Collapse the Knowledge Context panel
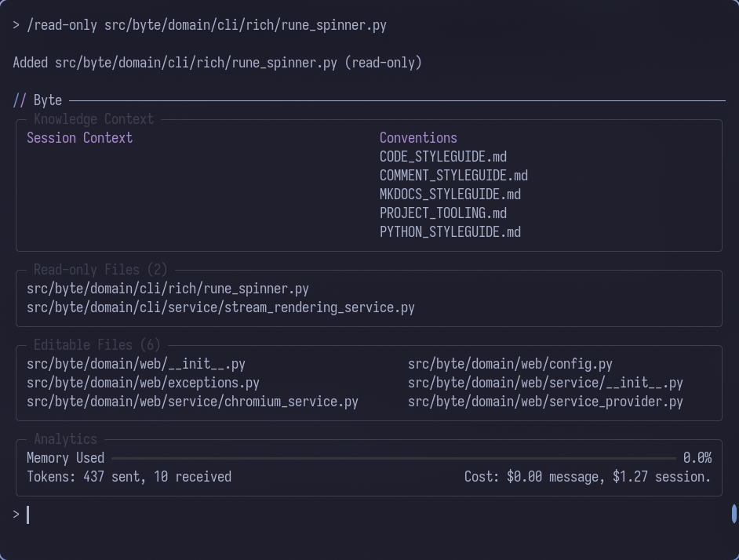The height and width of the screenshot is (560, 739). [x=93, y=119]
